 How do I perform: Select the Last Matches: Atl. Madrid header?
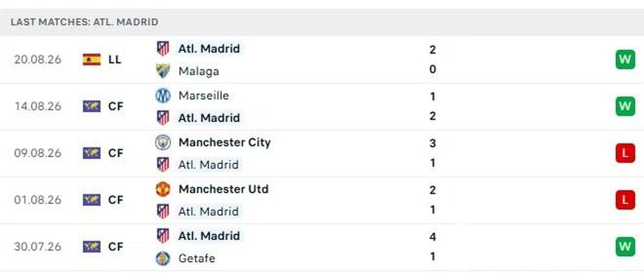pyautogui.click(x=84, y=22)
